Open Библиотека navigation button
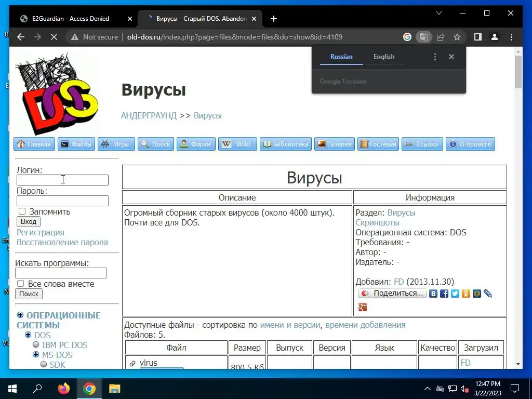Screen dimensions: 532x399 [x=286, y=144]
